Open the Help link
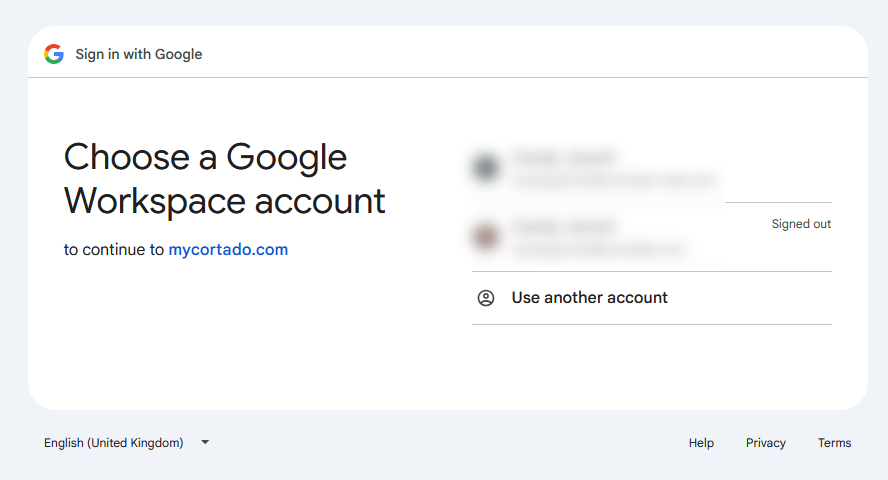The height and width of the screenshot is (480, 888). tap(701, 443)
